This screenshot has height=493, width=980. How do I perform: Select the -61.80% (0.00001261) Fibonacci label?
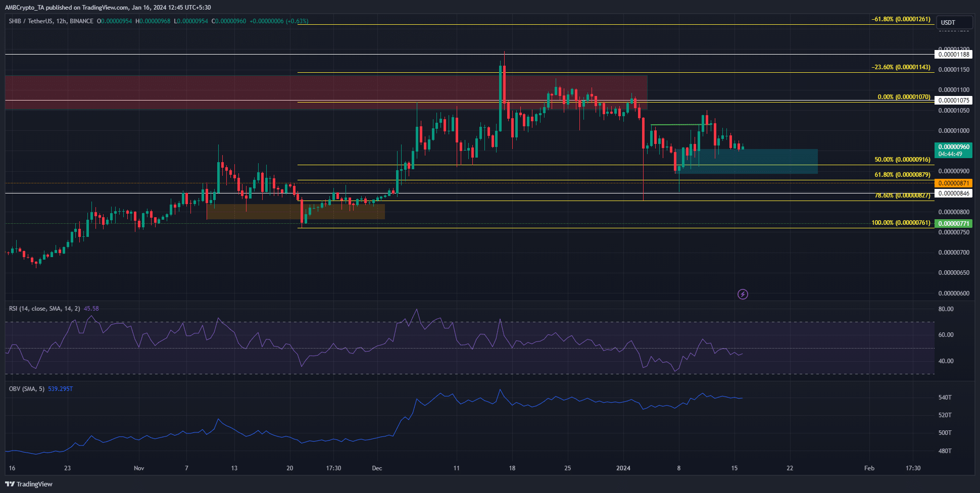coord(901,19)
